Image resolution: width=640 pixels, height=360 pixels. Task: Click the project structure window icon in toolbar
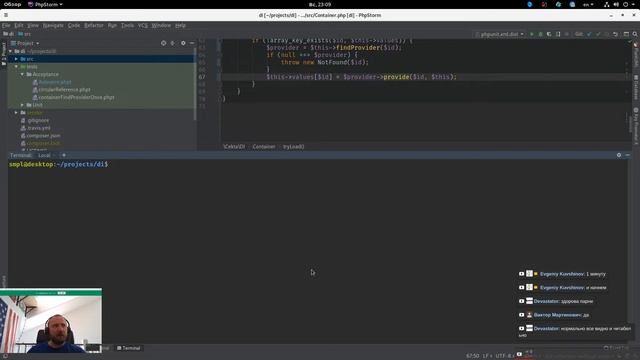[626, 34]
